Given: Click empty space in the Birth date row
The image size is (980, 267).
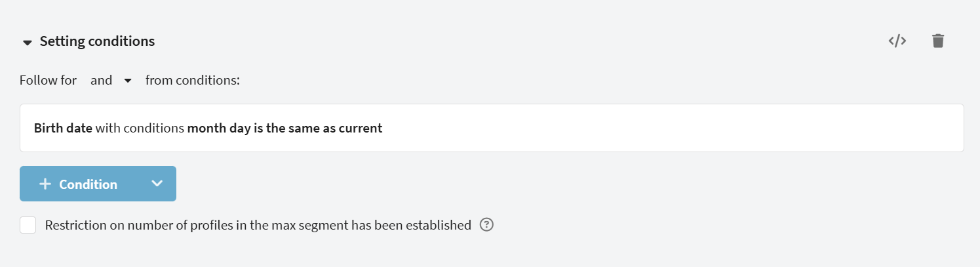Looking at the screenshot, I should coord(656,128).
